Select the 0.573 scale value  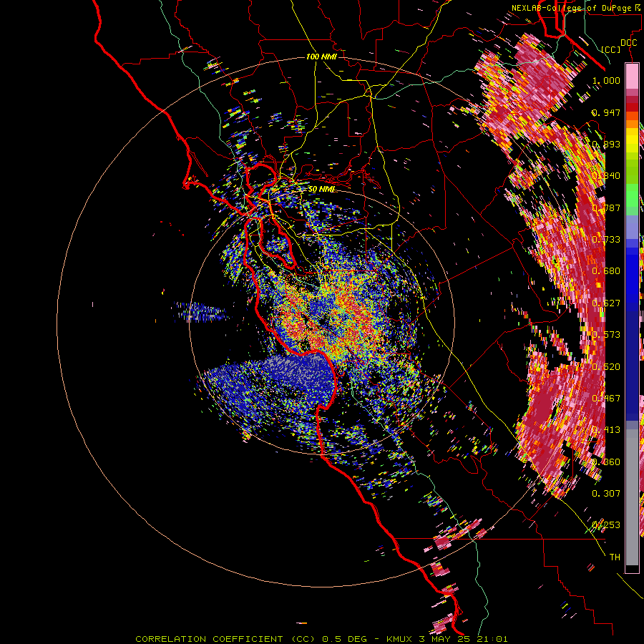point(606,335)
